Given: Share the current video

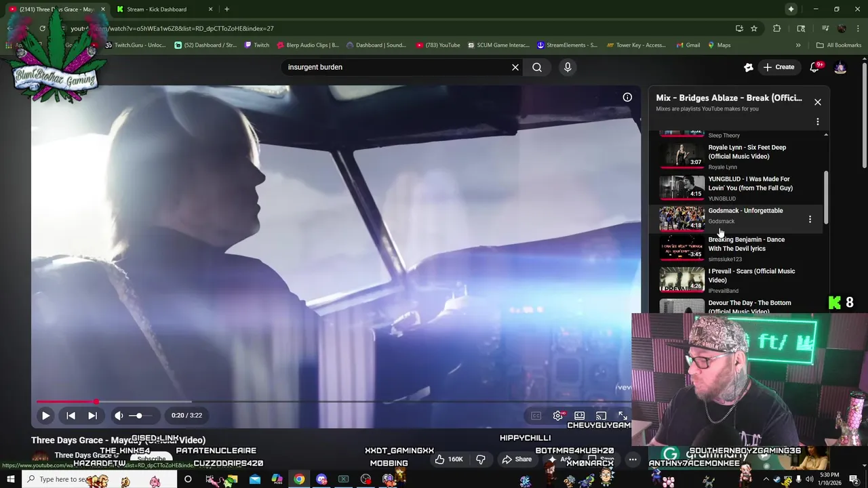Looking at the screenshot, I should pyautogui.click(x=517, y=460).
